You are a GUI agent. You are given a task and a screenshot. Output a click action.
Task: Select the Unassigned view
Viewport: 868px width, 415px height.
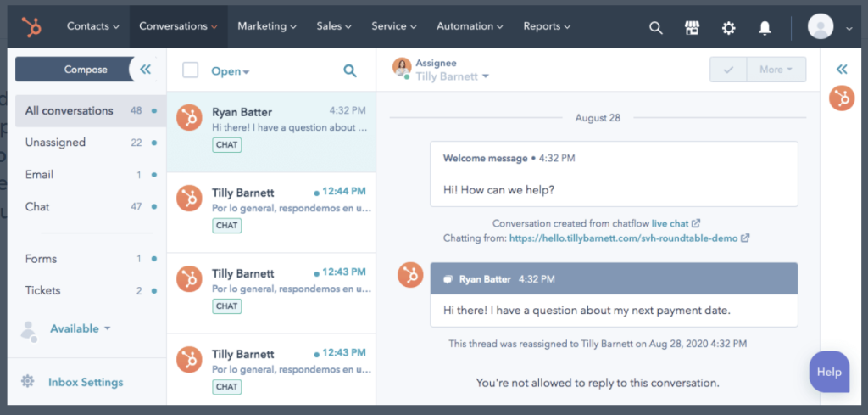tap(91, 143)
